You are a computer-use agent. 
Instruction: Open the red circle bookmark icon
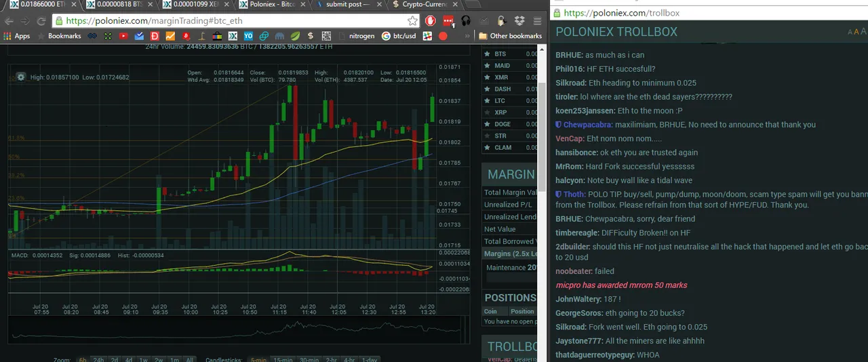[443, 36]
